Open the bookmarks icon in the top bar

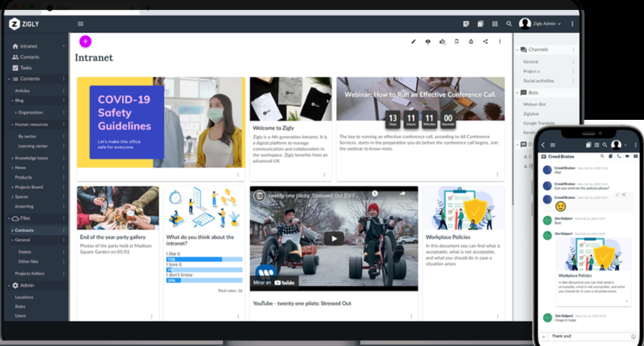(x=480, y=24)
